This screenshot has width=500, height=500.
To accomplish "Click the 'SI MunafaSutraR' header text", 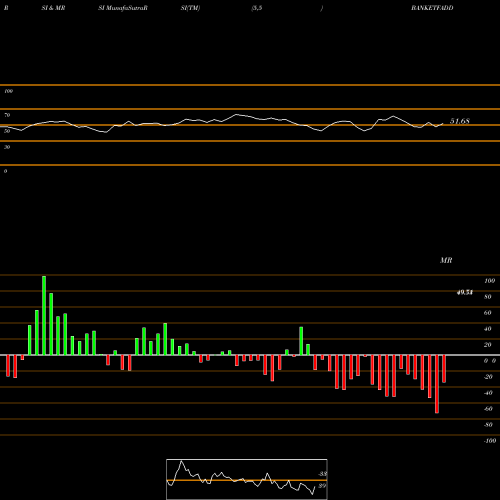I will [123, 8].
